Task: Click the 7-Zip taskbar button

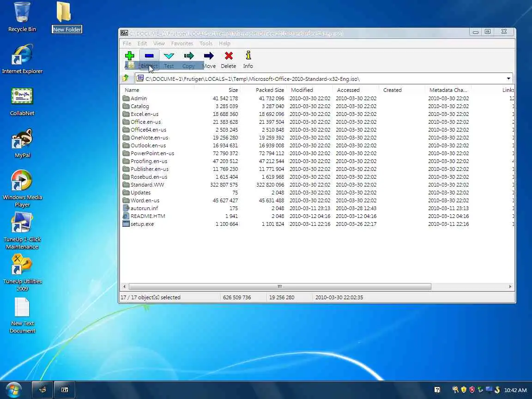Action: (65, 390)
